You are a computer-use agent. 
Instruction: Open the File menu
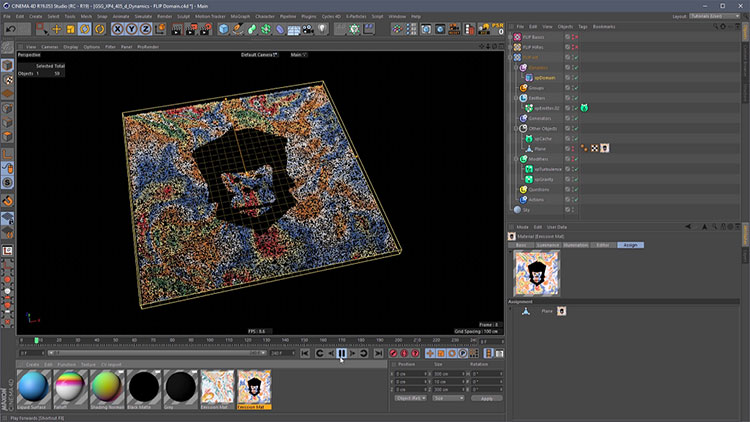point(7,16)
